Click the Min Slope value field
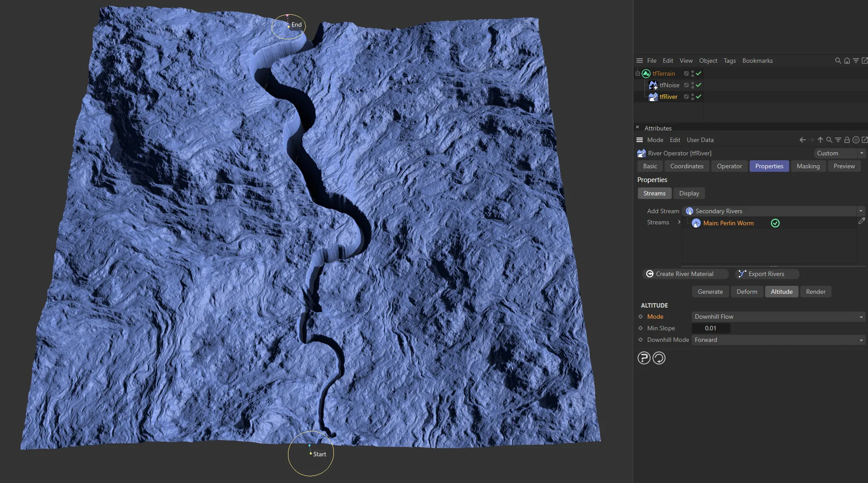 point(710,328)
